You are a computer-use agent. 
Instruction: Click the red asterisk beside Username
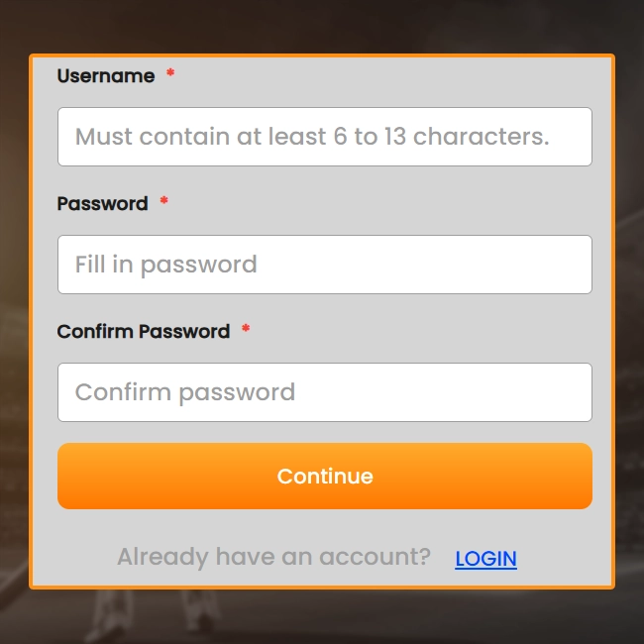[x=170, y=74]
